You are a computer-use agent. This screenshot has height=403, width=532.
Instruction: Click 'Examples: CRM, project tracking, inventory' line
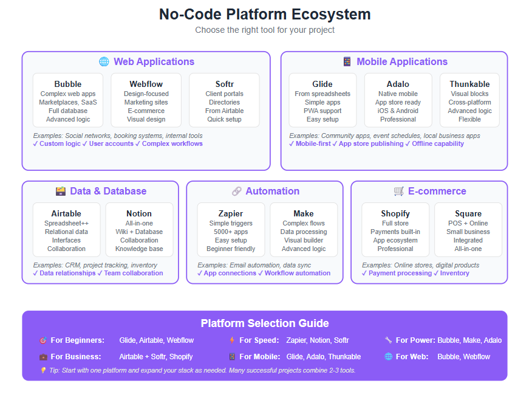[95, 265]
